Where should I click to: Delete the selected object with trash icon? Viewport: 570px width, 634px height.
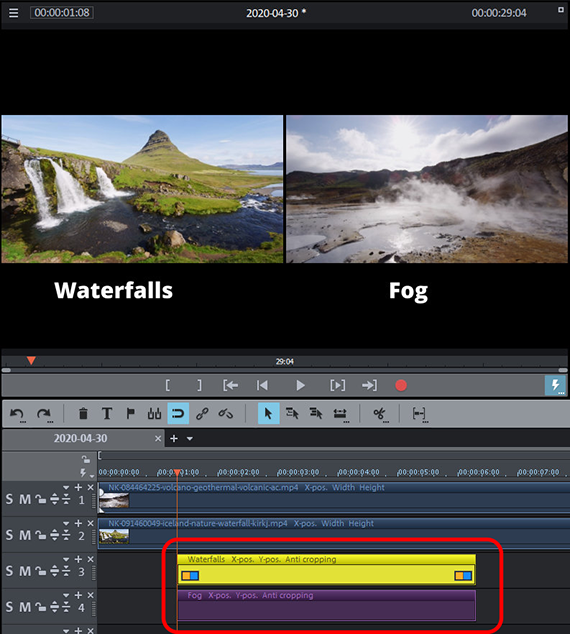click(x=83, y=414)
